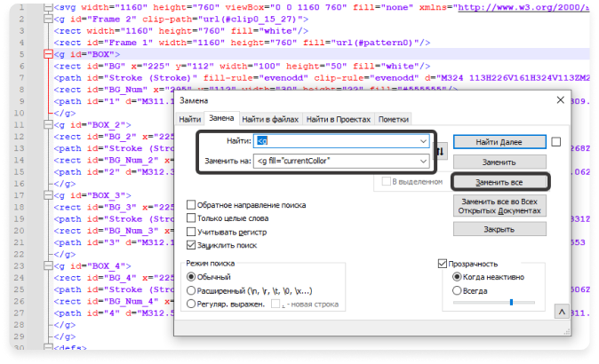Click the path id="3" code on line 21

[114, 242]
